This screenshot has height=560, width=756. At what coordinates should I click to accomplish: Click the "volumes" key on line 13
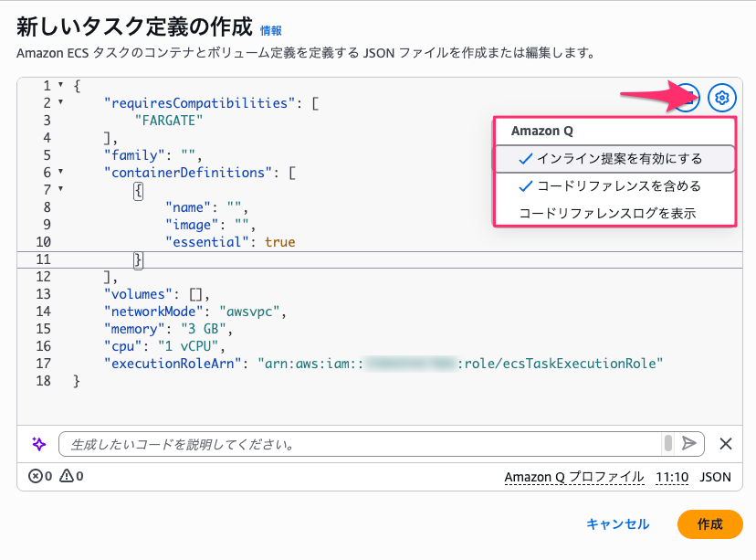tap(139, 294)
